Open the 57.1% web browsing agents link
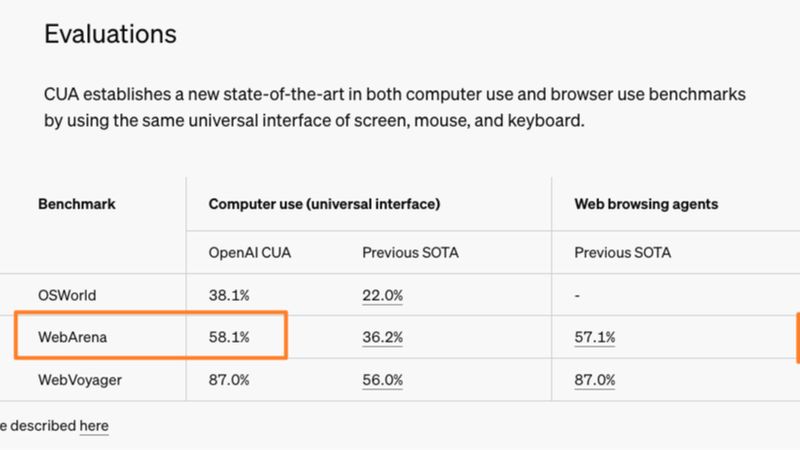The height and width of the screenshot is (450, 800). point(595,337)
